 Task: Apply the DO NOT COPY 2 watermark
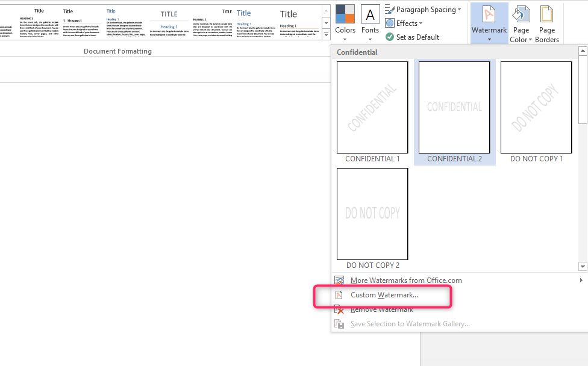[x=372, y=214]
